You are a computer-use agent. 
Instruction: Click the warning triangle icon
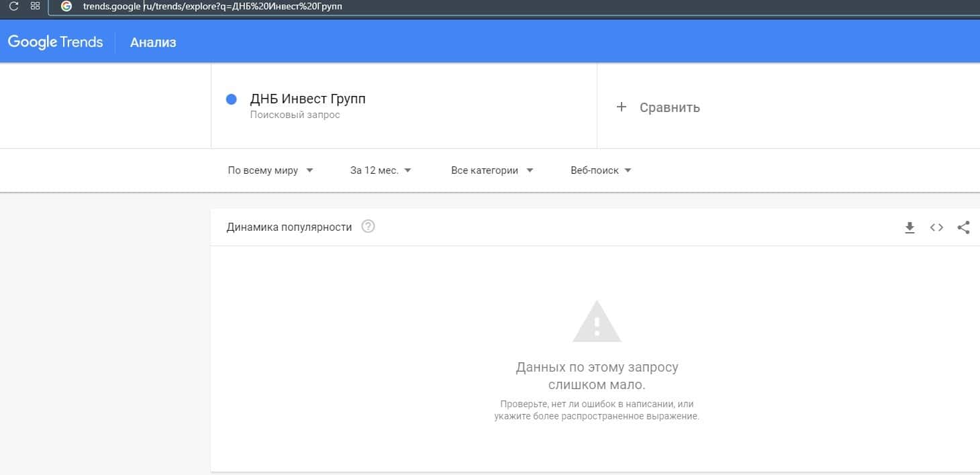coord(597,321)
